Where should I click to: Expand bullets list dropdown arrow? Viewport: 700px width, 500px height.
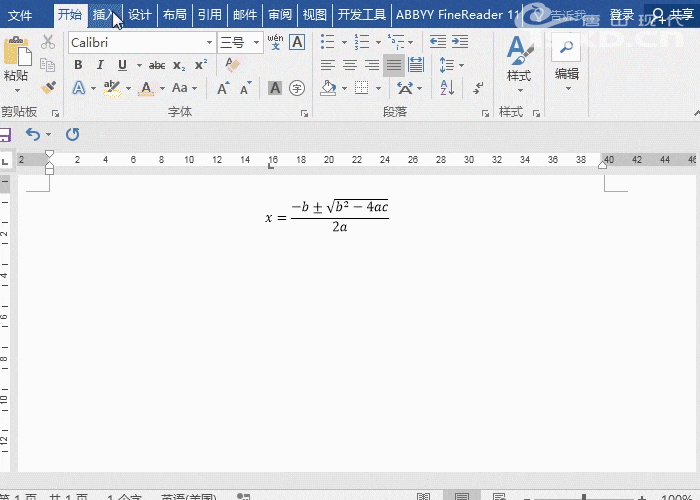tap(344, 42)
